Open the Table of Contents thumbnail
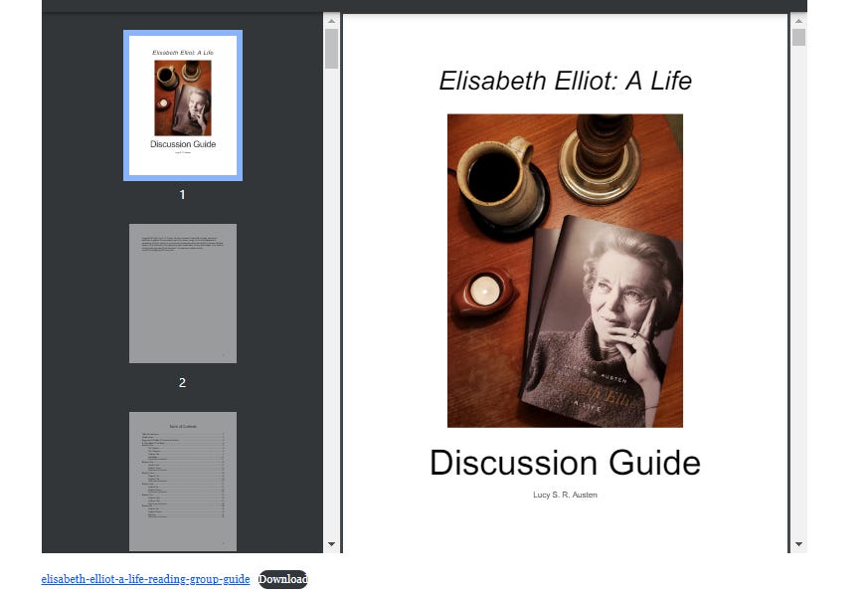The height and width of the screenshot is (597, 868). click(182, 480)
